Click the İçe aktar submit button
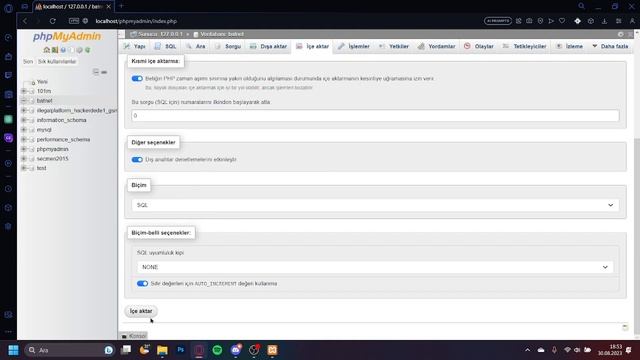Screen dimensions: 640x360 click(141, 311)
